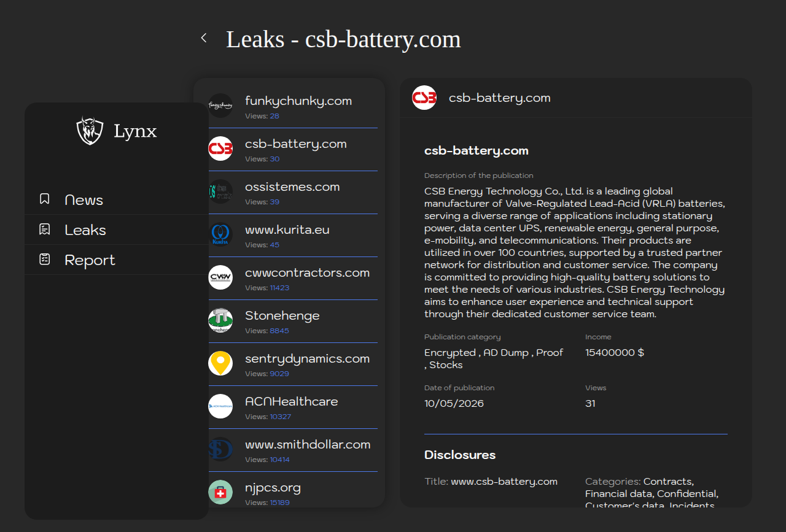The height and width of the screenshot is (532, 786).
Task: Click the CSB logo in detail header
Action: [x=424, y=98]
